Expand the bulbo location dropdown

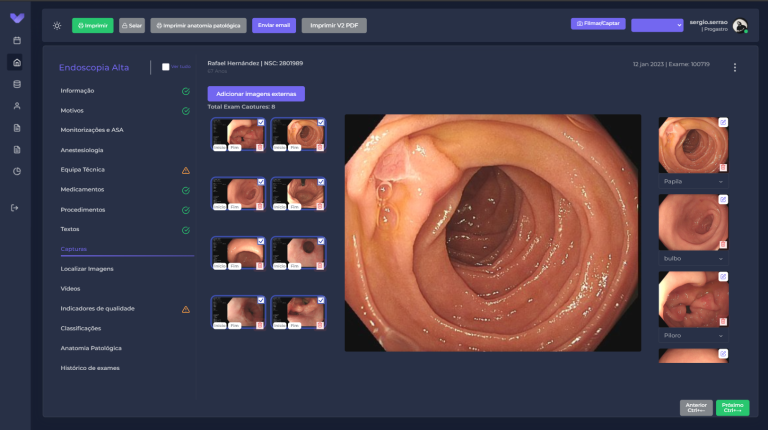tap(693, 259)
